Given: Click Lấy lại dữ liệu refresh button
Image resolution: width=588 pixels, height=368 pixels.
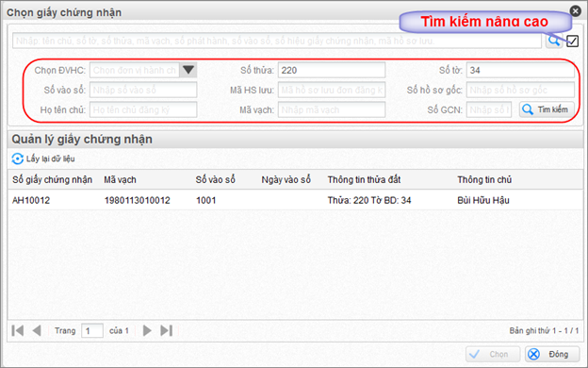Looking at the screenshot, I should (x=43, y=159).
